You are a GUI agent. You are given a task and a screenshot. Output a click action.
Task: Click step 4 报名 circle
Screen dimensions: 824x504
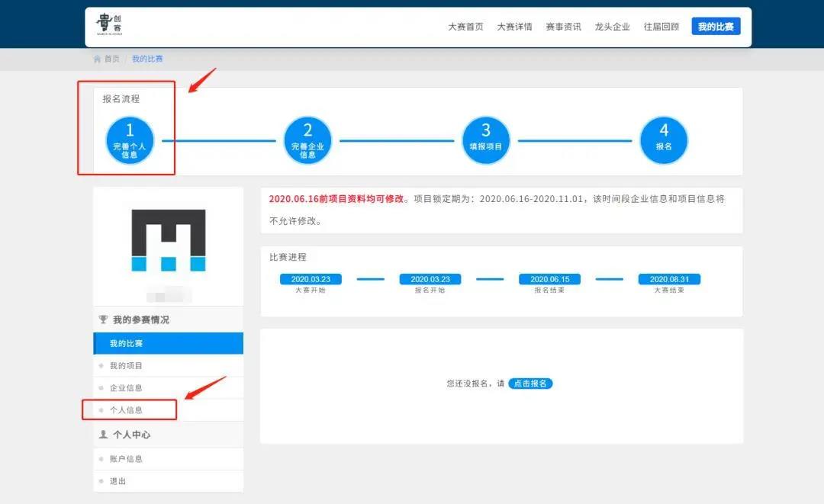(x=664, y=140)
